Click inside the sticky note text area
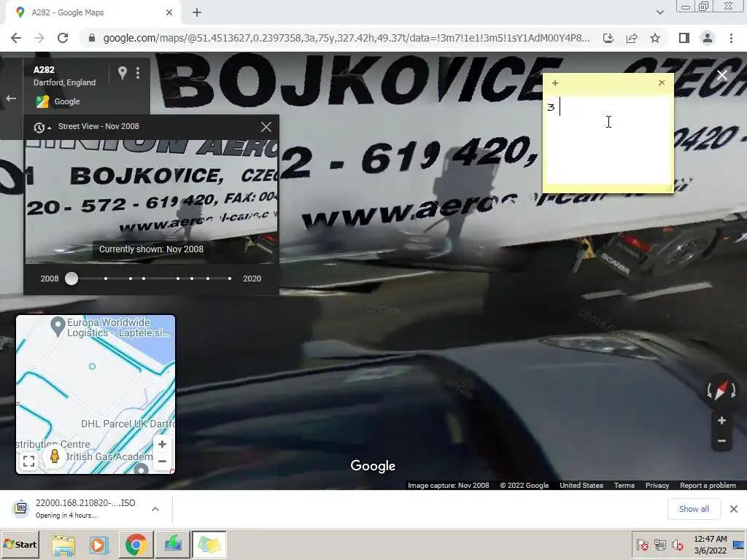Image resolution: width=747 pixels, height=560 pixels. tap(608, 141)
